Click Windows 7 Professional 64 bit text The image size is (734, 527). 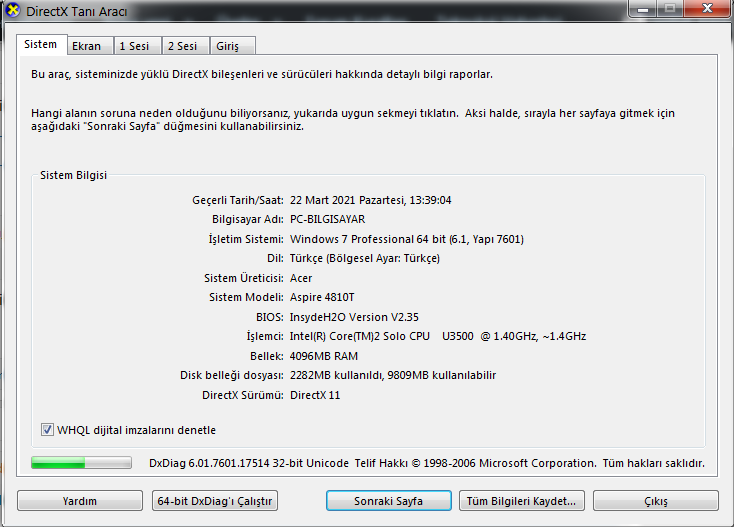367,239
